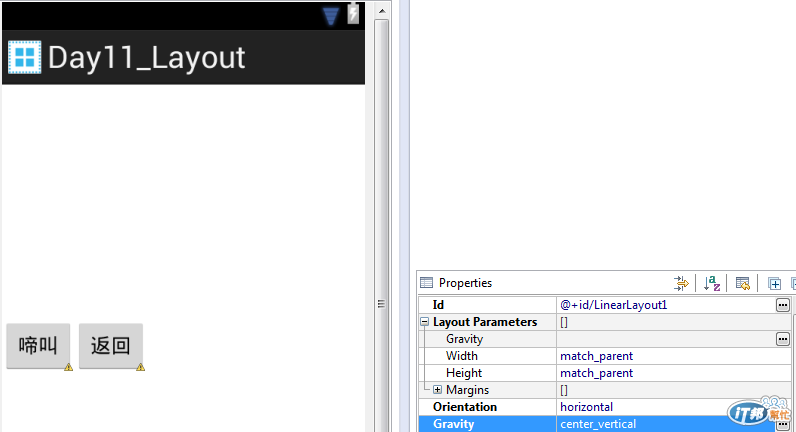796x432 pixels.
Task: Click warning icon on 返回 button
Action: pyautogui.click(x=141, y=367)
